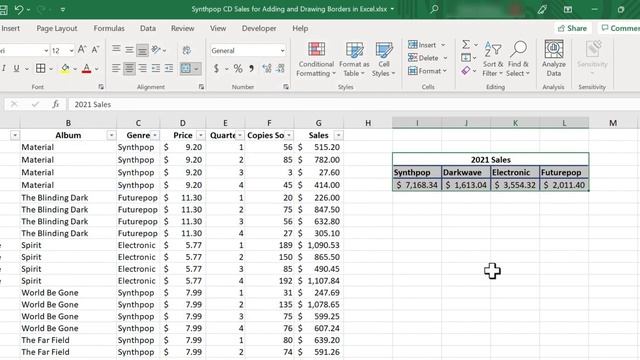The height and width of the screenshot is (360, 640).
Task: Switch to the Review tab
Action: 182,28
